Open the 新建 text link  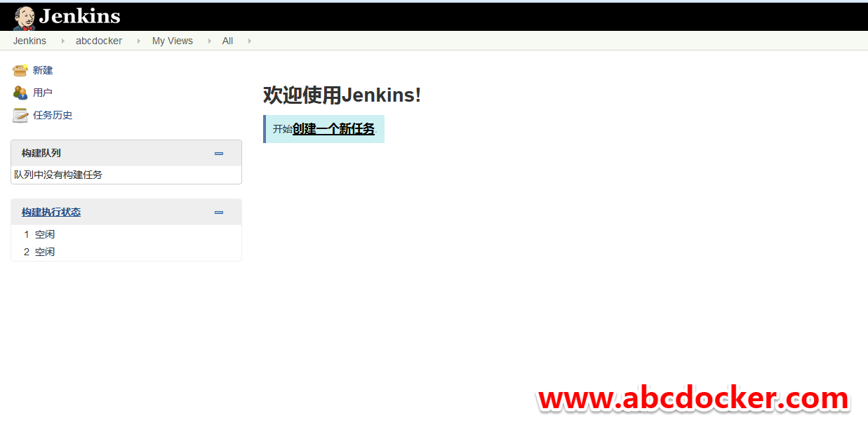click(43, 70)
